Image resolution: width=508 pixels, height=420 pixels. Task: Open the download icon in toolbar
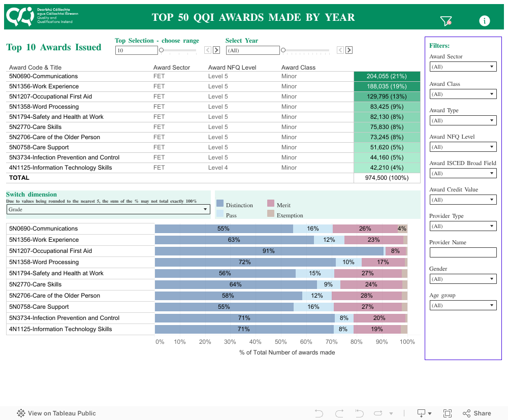[x=424, y=413]
